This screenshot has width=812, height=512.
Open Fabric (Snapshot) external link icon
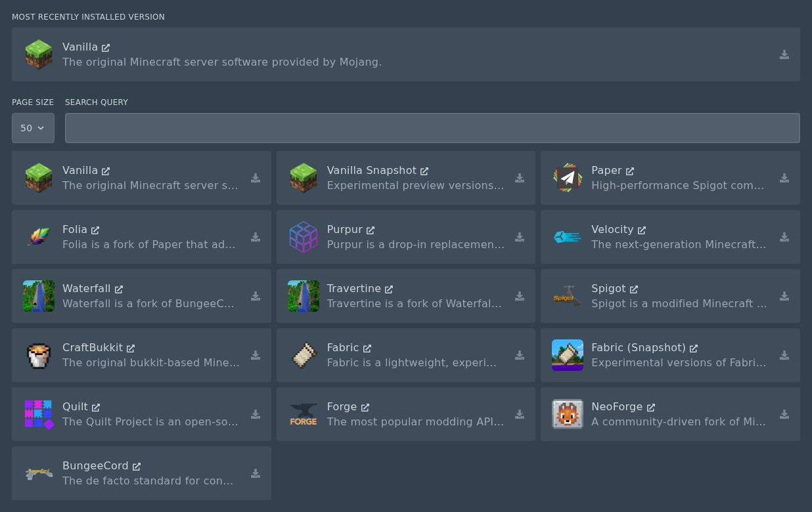tap(694, 349)
